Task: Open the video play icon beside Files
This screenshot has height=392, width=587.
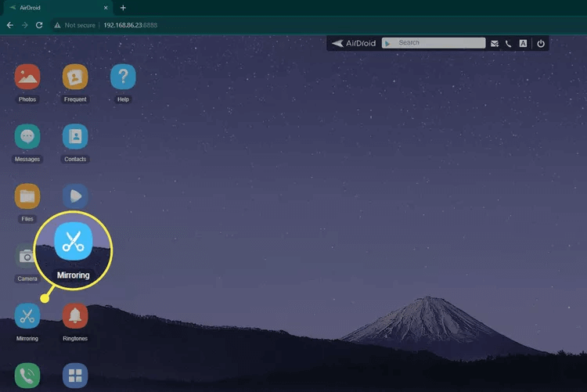Action: click(77, 196)
